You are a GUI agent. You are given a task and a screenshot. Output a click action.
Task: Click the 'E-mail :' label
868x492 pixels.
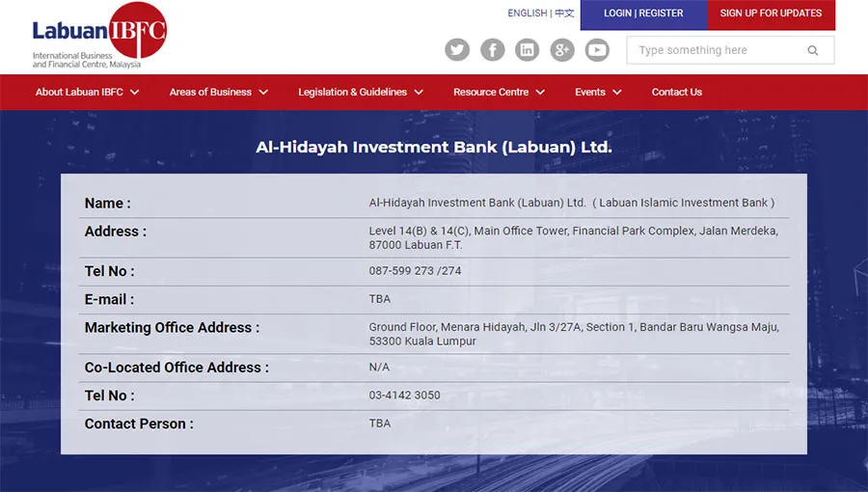[109, 299]
